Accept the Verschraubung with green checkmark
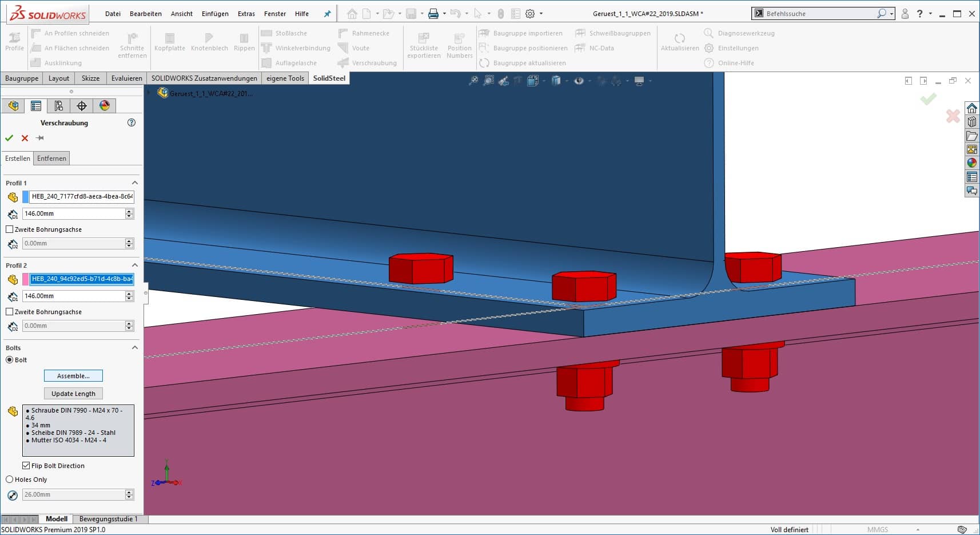This screenshot has height=535, width=980. pos(9,138)
